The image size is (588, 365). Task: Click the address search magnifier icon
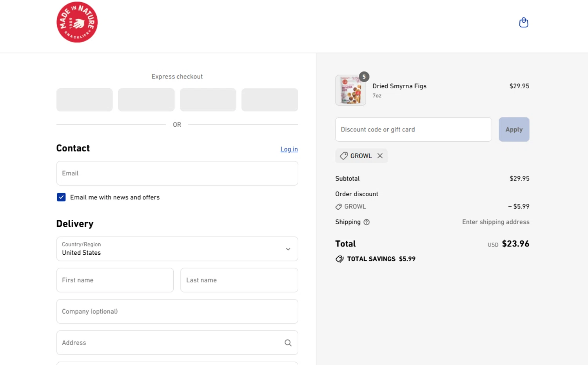288,343
